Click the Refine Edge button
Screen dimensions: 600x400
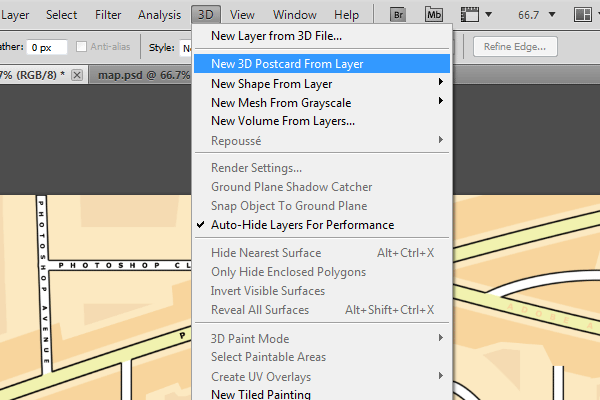coord(515,47)
